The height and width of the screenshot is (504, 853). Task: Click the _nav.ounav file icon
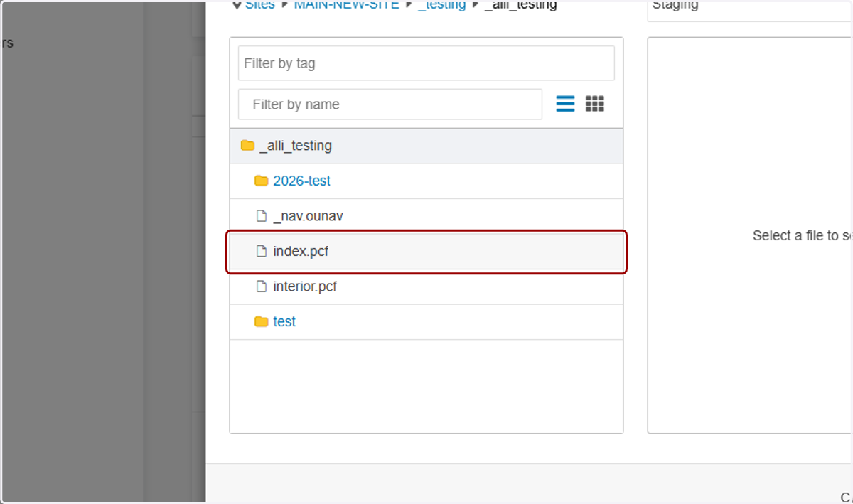coord(261,216)
